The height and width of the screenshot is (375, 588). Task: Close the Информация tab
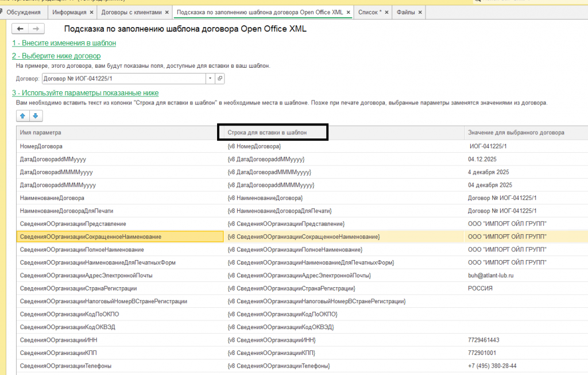[x=91, y=12]
